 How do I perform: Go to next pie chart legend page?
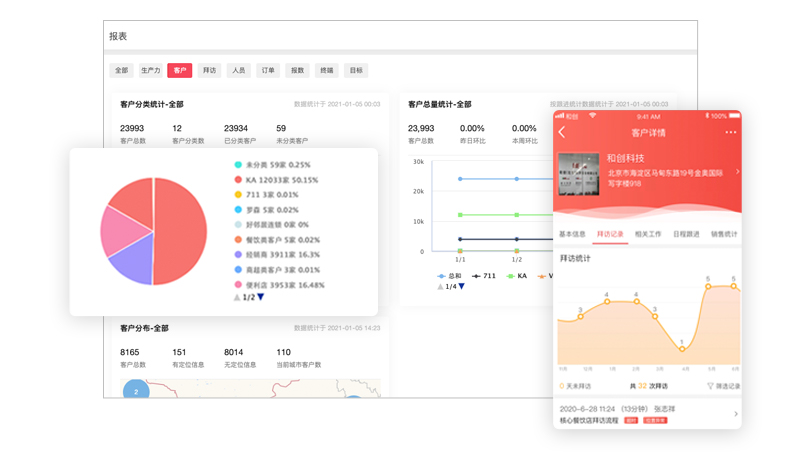(261, 298)
